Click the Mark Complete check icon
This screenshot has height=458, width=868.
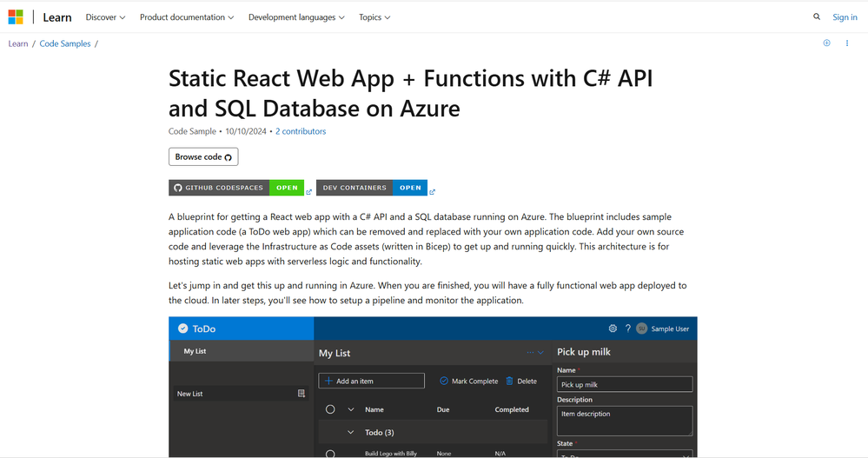(x=443, y=381)
